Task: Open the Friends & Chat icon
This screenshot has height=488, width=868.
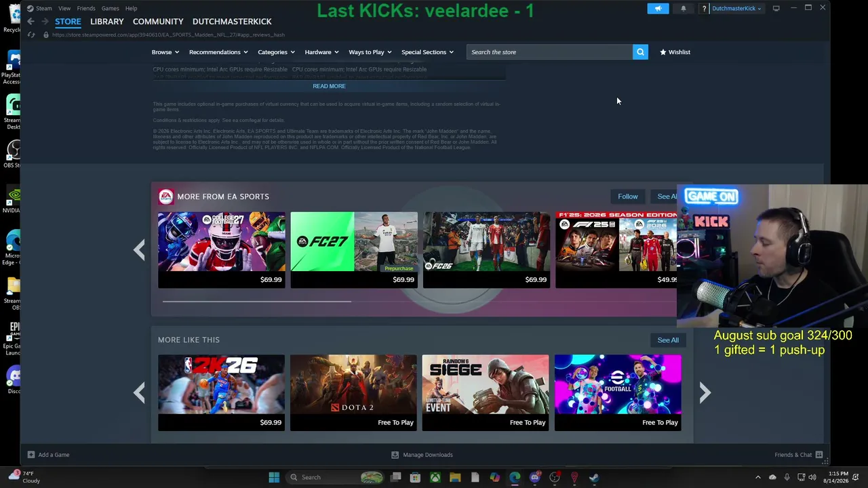Action: pyautogui.click(x=819, y=455)
